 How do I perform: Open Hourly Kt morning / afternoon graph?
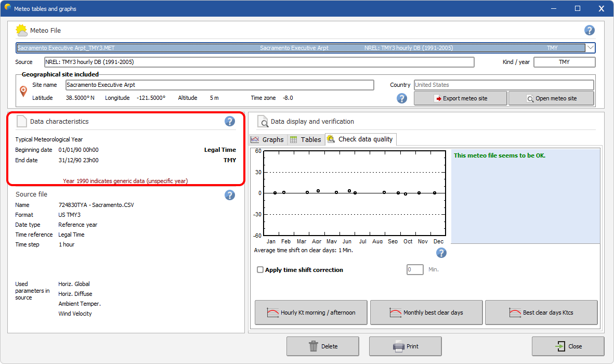pyautogui.click(x=311, y=313)
